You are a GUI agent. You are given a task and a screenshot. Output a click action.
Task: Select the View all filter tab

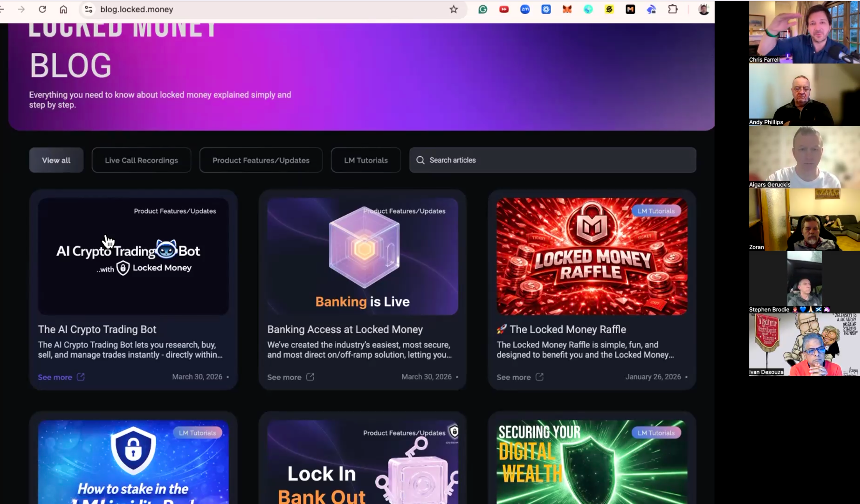pos(56,160)
